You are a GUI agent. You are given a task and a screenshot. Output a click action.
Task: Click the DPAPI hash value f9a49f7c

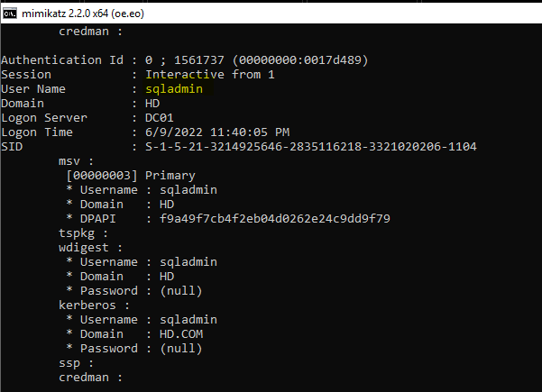275,219
